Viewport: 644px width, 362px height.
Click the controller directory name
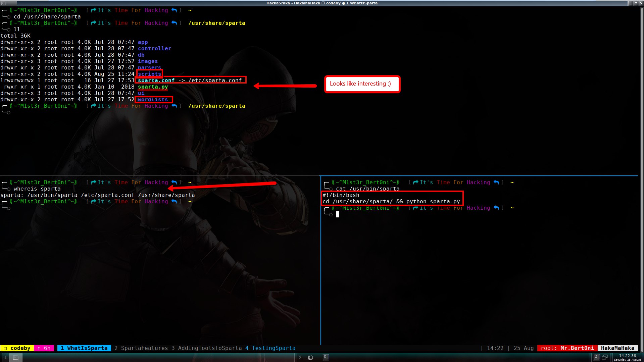click(x=154, y=49)
